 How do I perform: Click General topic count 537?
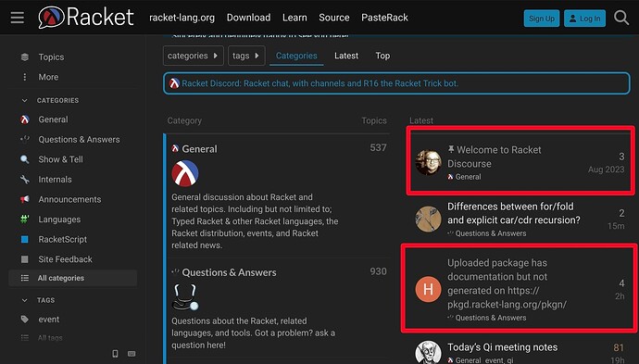coord(378,147)
